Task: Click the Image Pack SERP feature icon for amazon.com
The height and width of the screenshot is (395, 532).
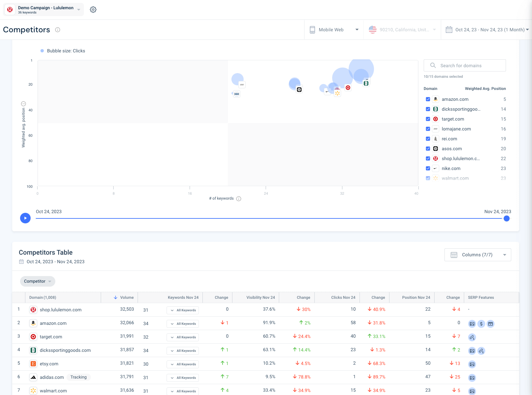Action: [472, 324]
